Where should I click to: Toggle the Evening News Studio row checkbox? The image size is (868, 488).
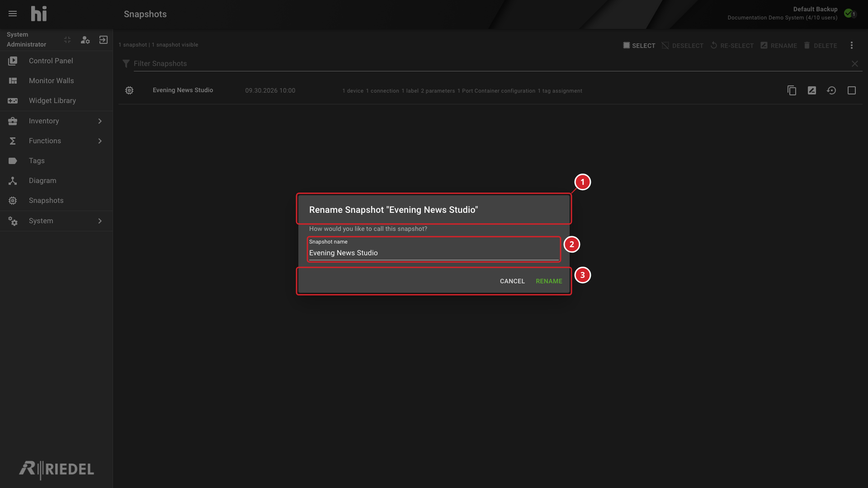(852, 90)
